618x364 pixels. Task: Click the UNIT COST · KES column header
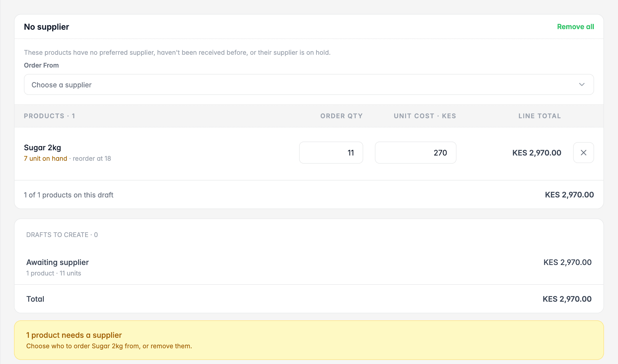click(x=425, y=116)
